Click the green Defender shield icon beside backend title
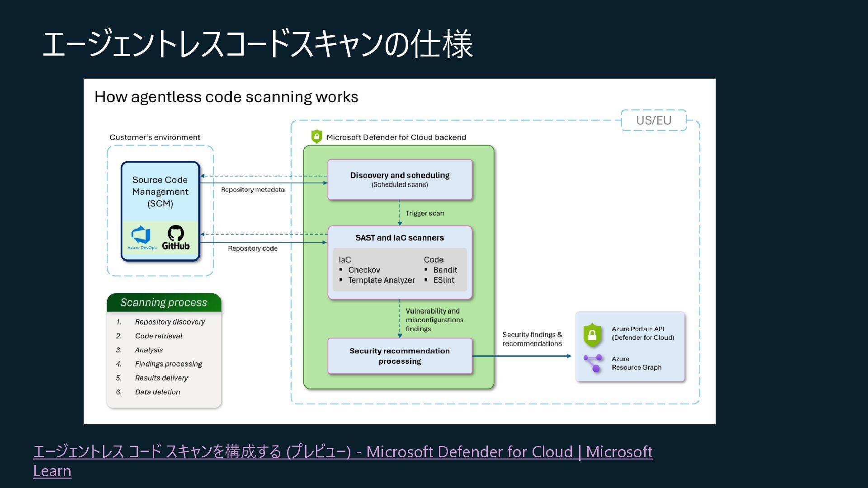Image resolution: width=868 pixels, height=488 pixels. (x=316, y=136)
